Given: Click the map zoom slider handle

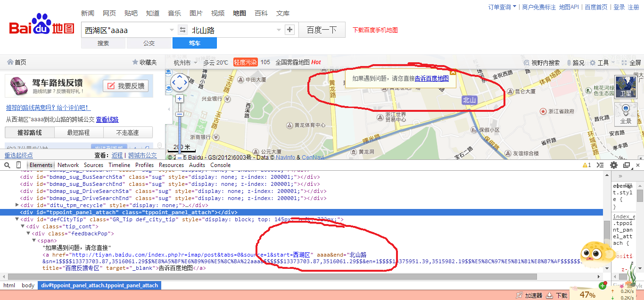Looking at the screenshot, I should pyautogui.click(x=180, y=114).
